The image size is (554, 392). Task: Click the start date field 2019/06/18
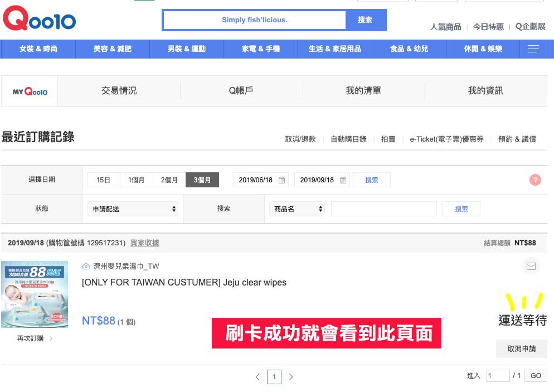click(261, 180)
